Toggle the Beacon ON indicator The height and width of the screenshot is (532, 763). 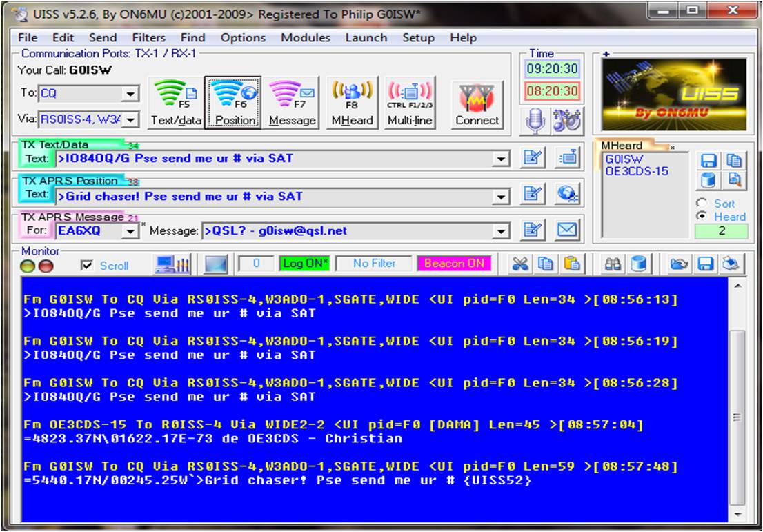tap(454, 264)
